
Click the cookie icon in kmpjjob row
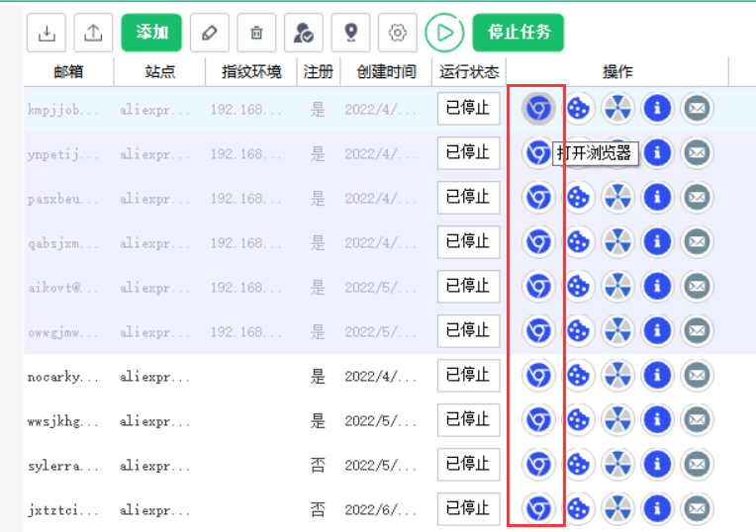[578, 109]
